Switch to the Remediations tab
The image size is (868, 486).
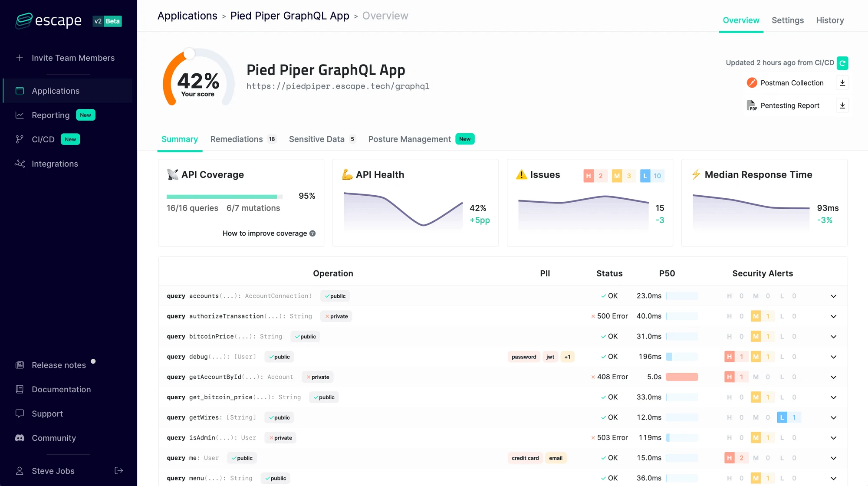point(237,139)
